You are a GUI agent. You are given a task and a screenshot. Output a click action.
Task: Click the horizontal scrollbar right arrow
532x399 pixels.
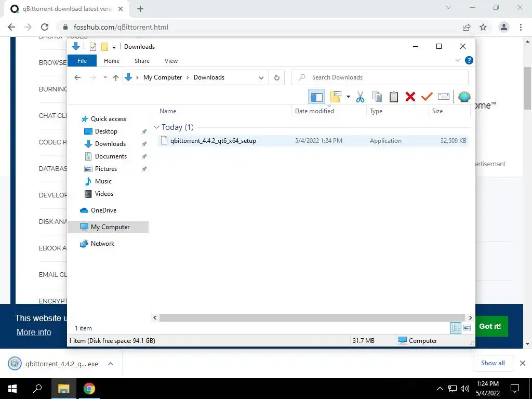tap(470, 317)
